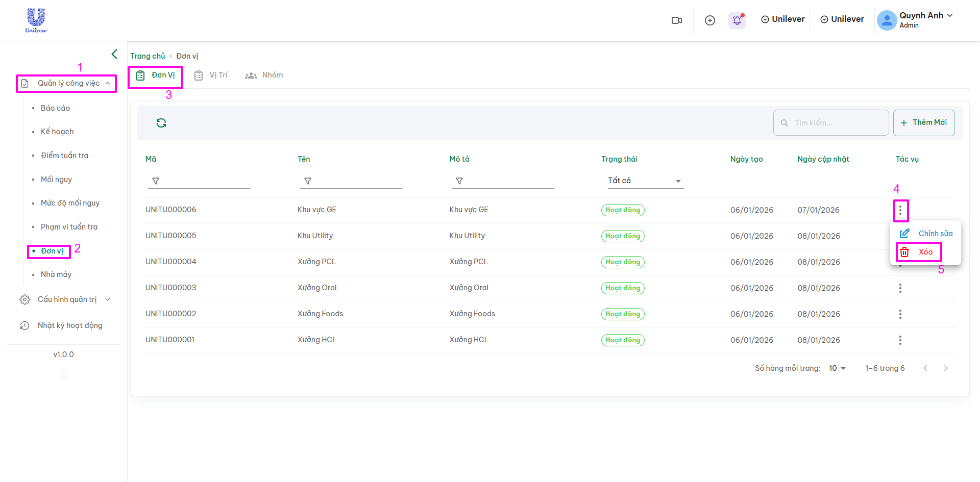Open the Quynh Anh user menu
The height and width of the screenshot is (482, 980).
click(x=915, y=20)
